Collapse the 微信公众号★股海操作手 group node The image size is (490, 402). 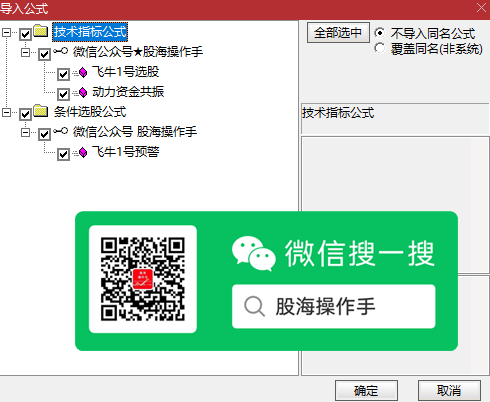(x=25, y=52)
